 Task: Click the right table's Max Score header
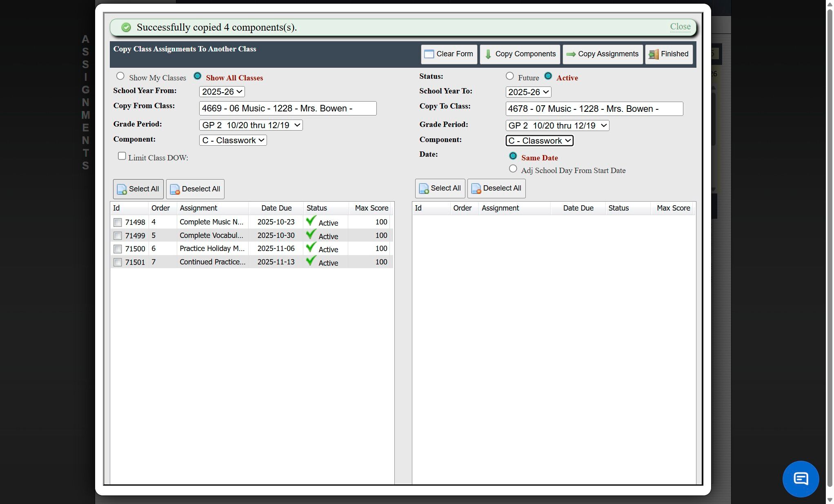tap(673, 208)
